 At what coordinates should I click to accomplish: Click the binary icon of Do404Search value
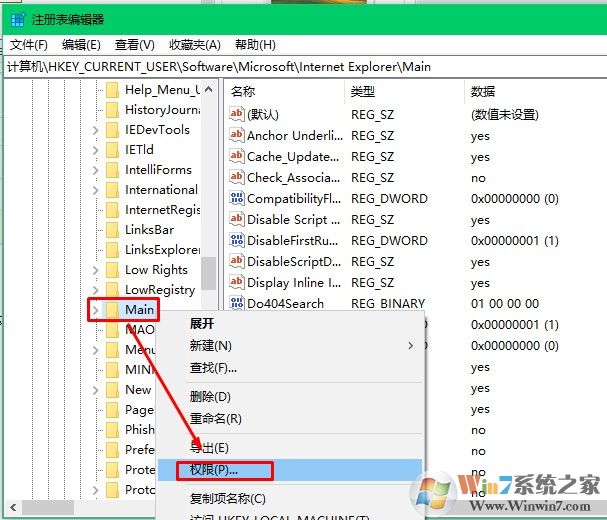coord(237,303)
